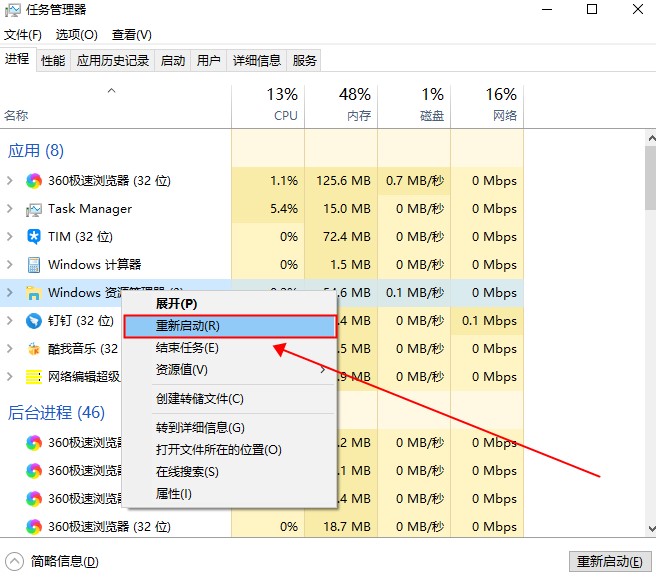Choose 结束任务(E) from the context menu

coord(187,348)
